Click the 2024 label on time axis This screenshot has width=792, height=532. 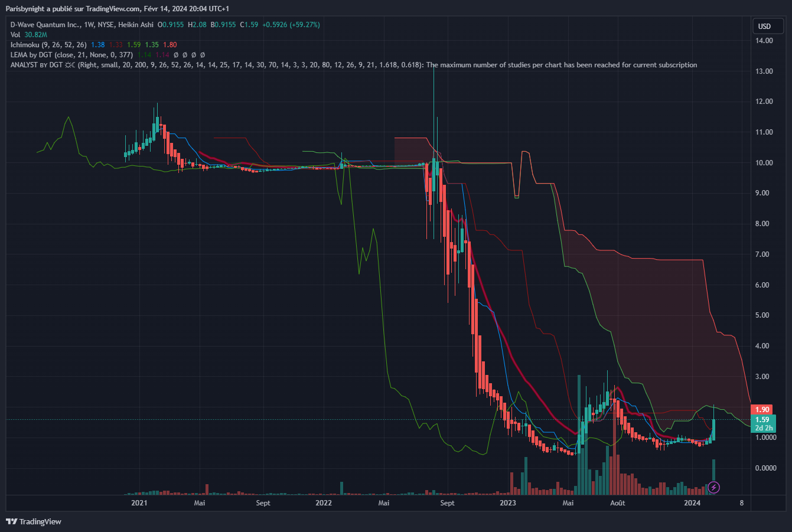(692, 503)
